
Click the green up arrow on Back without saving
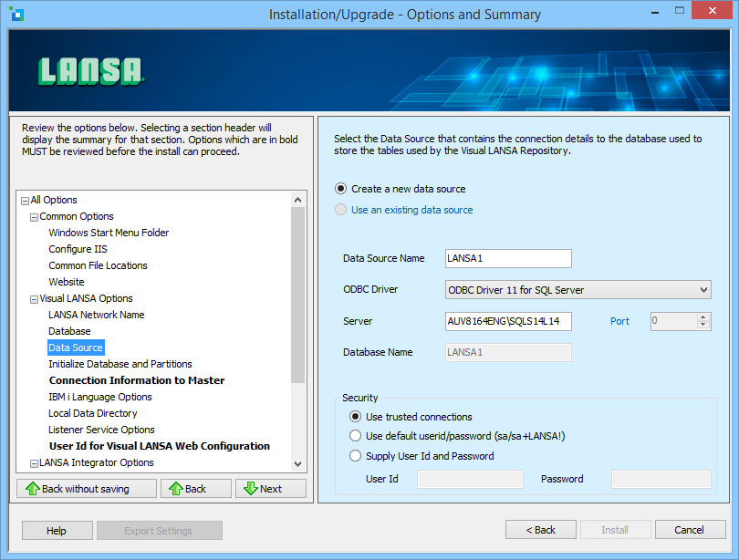pos(33,489)
